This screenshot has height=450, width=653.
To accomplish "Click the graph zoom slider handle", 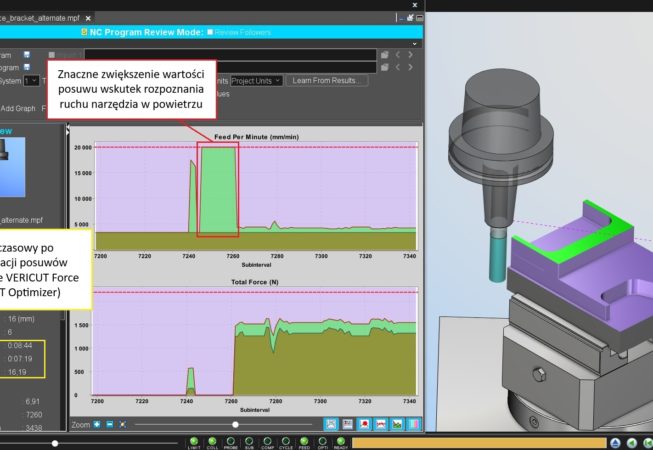I will point(235,424).
